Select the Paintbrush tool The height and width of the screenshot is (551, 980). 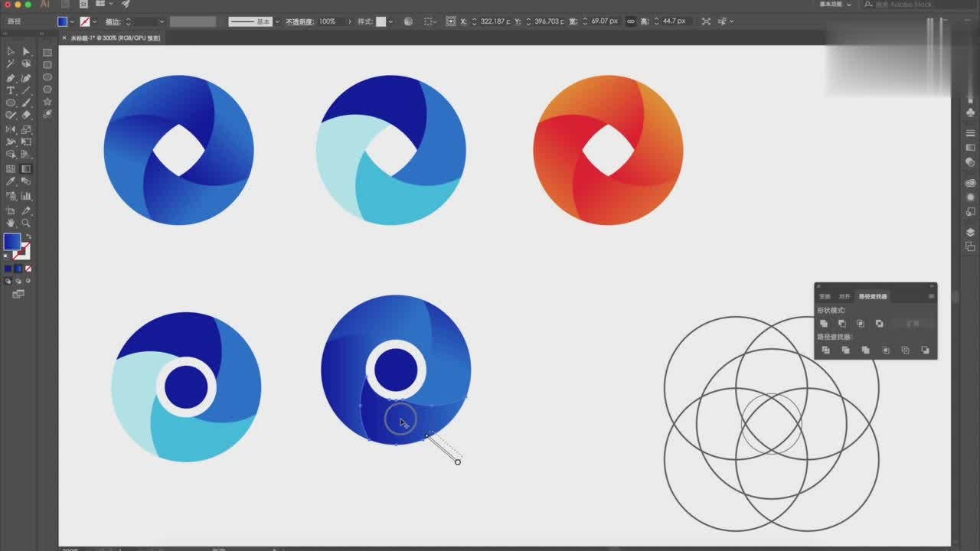click(x=25, y=103)
